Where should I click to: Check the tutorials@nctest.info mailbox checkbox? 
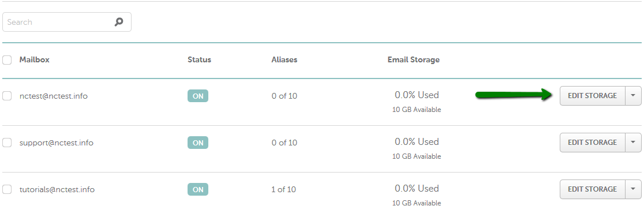point(7,190)
